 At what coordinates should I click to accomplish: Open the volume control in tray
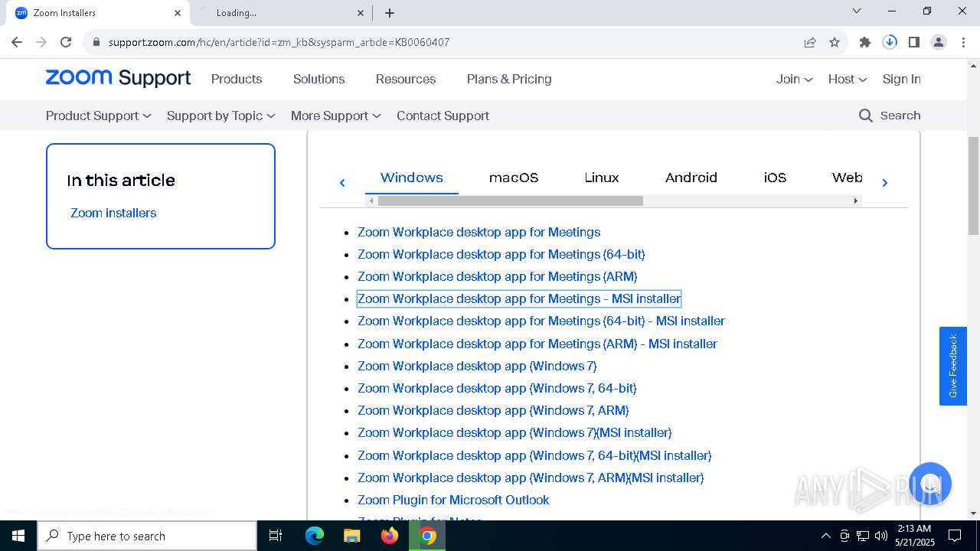(x=880, y=536)
